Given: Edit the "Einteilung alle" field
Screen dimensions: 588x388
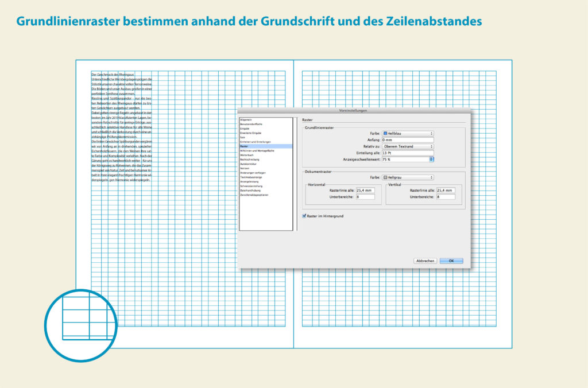Looking at the screenshot, I should tap(407, 153).
